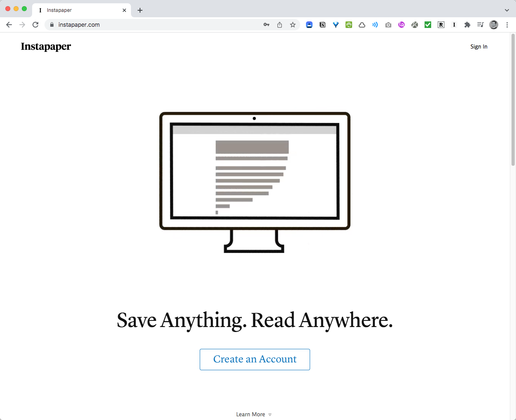
Task: Share this page from address bar
Action: tap(280, 25)
